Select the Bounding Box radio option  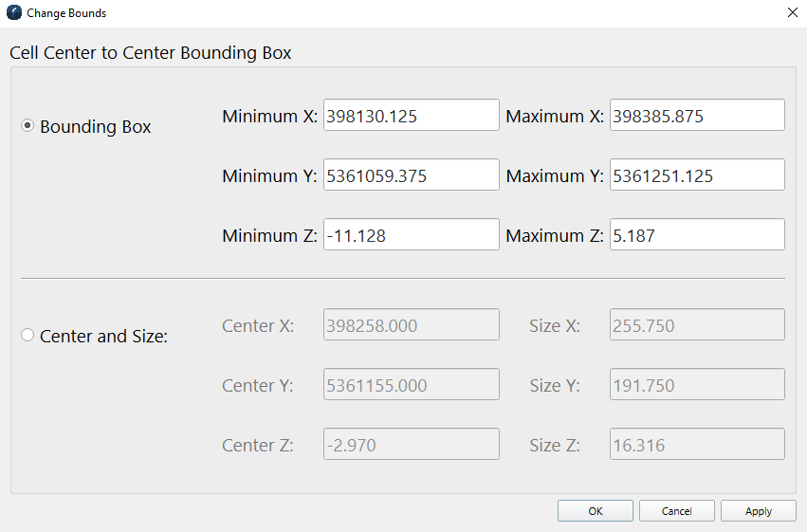click(x=28, y=125)
